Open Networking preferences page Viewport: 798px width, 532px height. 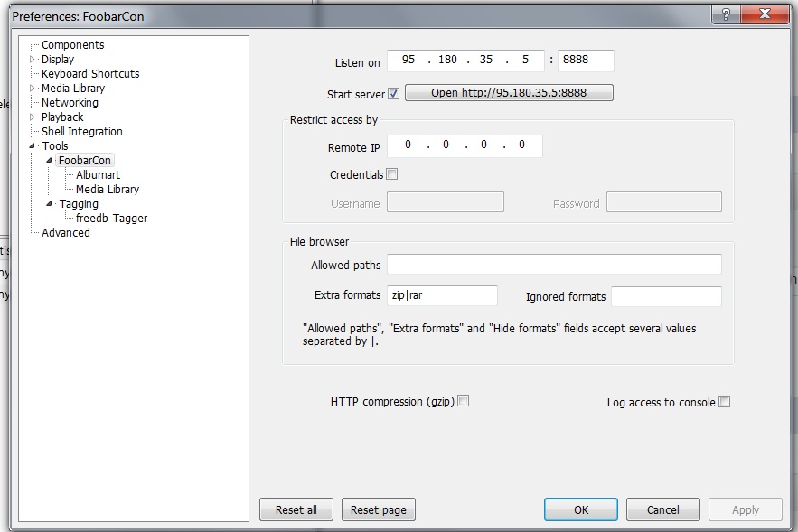tap(70, 103)
